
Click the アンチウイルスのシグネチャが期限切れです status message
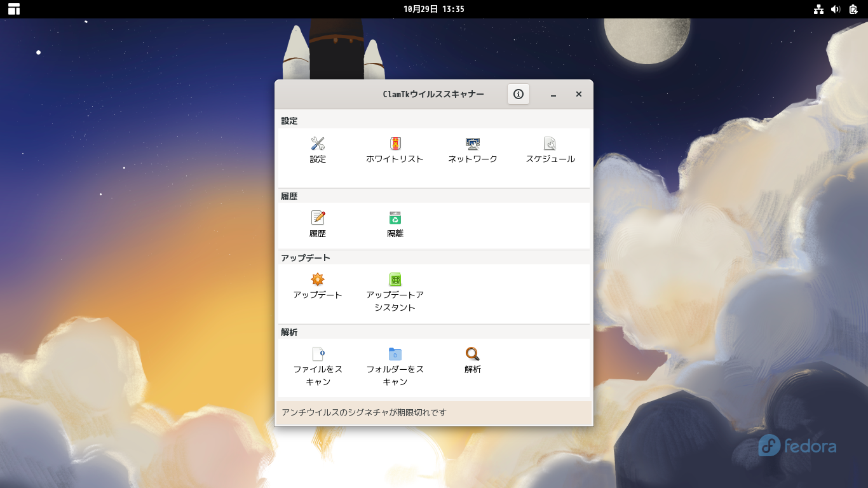(x=364, y=412)
